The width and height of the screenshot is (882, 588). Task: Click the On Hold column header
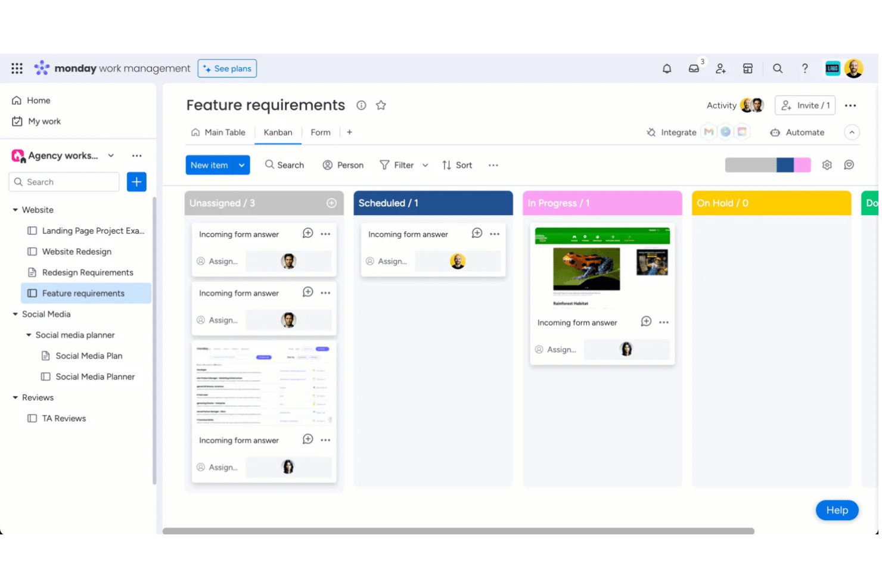pyautogui.click(x=772, y=203)
